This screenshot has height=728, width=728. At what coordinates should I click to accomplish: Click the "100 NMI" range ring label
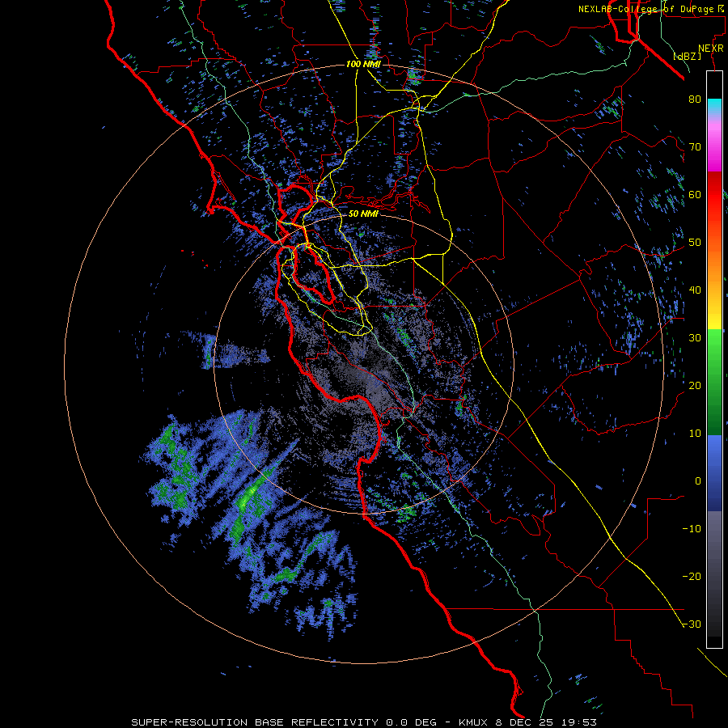tap(363, 64)
